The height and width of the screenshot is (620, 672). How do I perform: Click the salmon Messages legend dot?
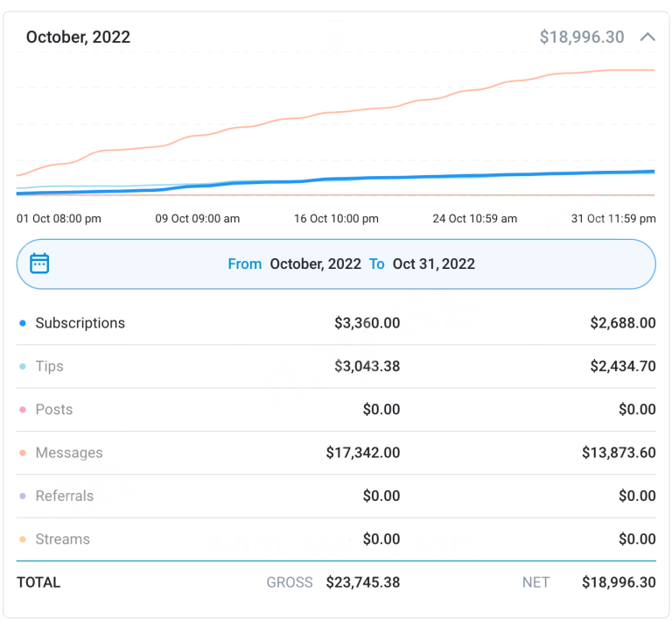[23, 454]
